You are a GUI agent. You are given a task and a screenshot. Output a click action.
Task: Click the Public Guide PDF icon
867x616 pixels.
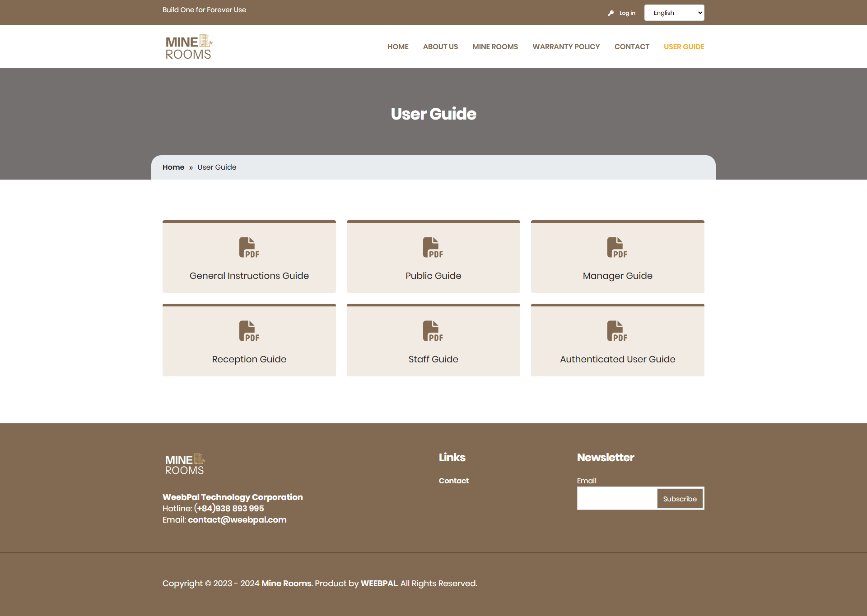point(433,247)
